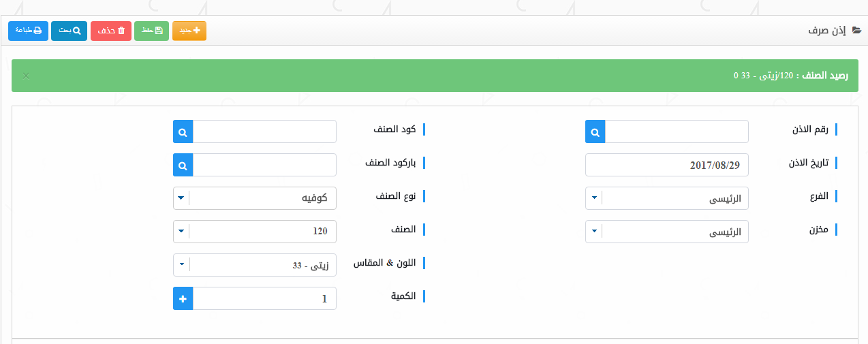Viewport: 868px width, 344px height.
Task: Click the تاريخ الاذن date field
Action: [x=666, y=165]
